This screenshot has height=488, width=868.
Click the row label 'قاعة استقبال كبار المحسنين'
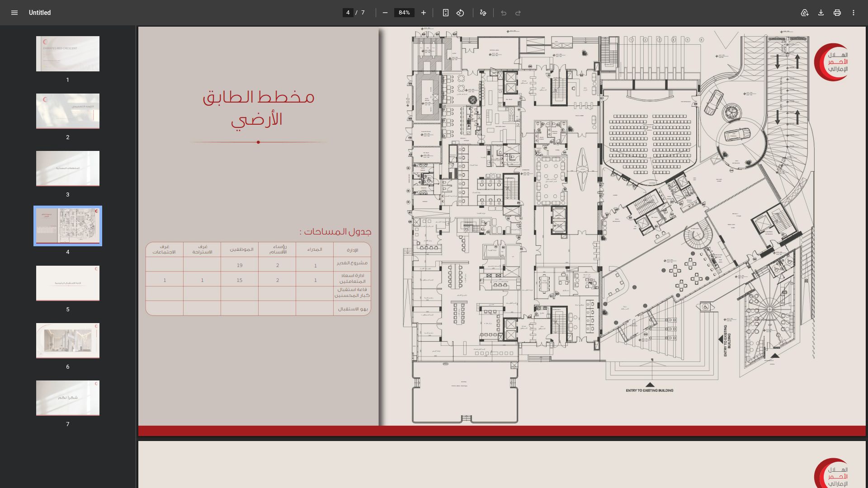tap(352, 292)
